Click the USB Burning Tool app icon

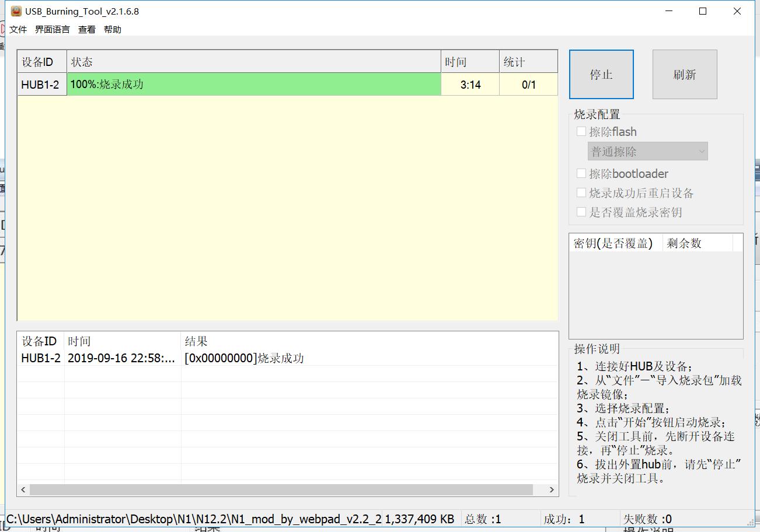(x=16, y=11)
